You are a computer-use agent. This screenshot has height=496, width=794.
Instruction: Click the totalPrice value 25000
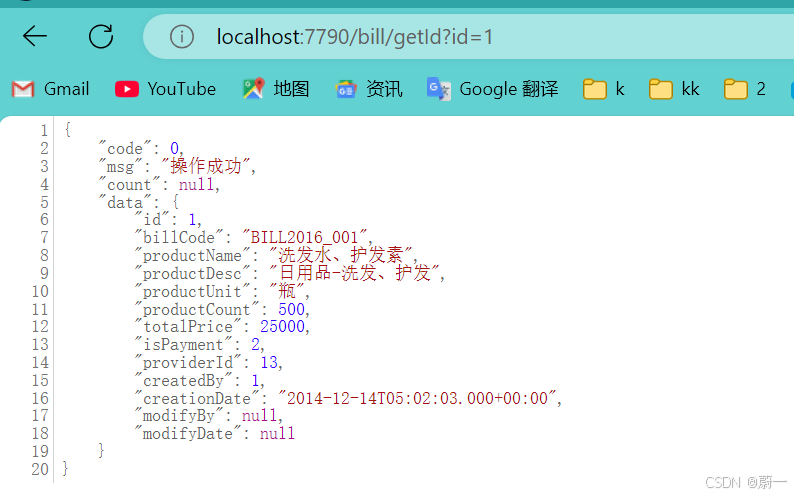[283, 326]
